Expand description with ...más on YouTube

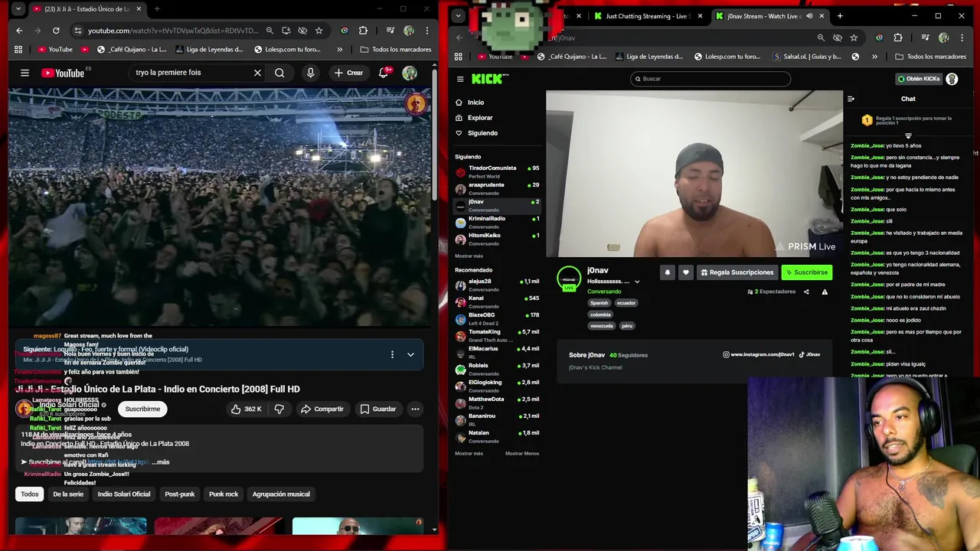161,462
